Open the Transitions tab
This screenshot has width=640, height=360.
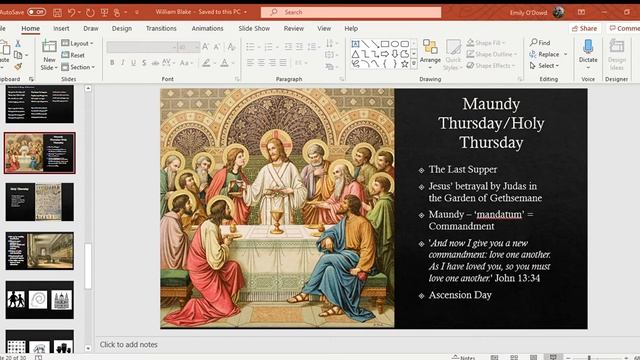tap(161, 29)
